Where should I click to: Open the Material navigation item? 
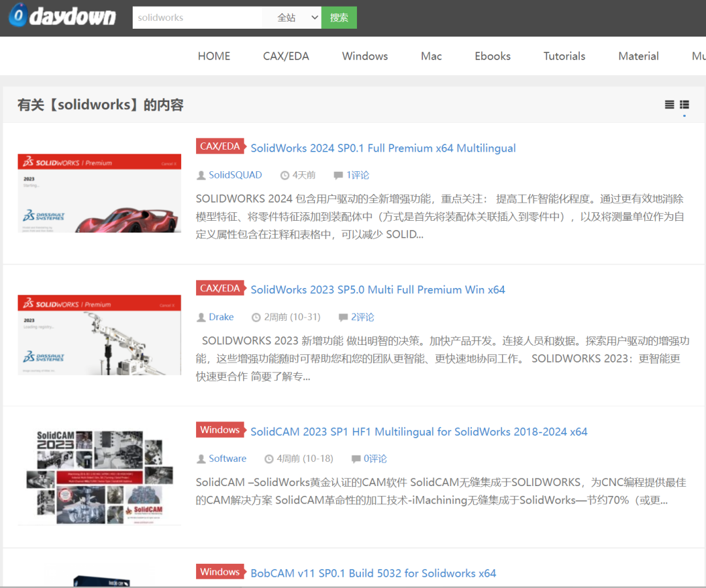[x=639, y=56]
